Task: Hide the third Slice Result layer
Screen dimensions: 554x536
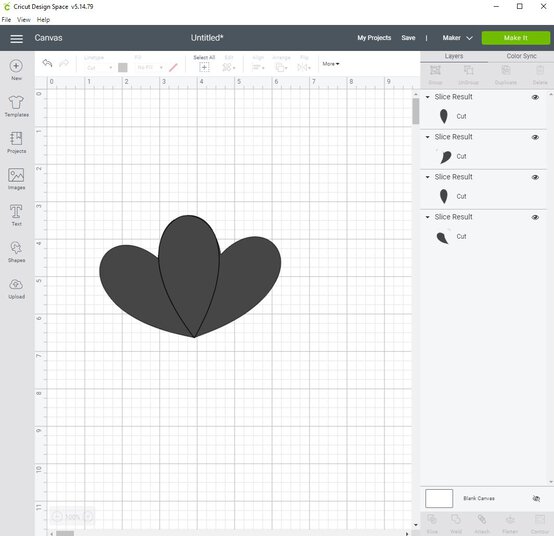Action: pyautogui.click(x=535, y=177)
